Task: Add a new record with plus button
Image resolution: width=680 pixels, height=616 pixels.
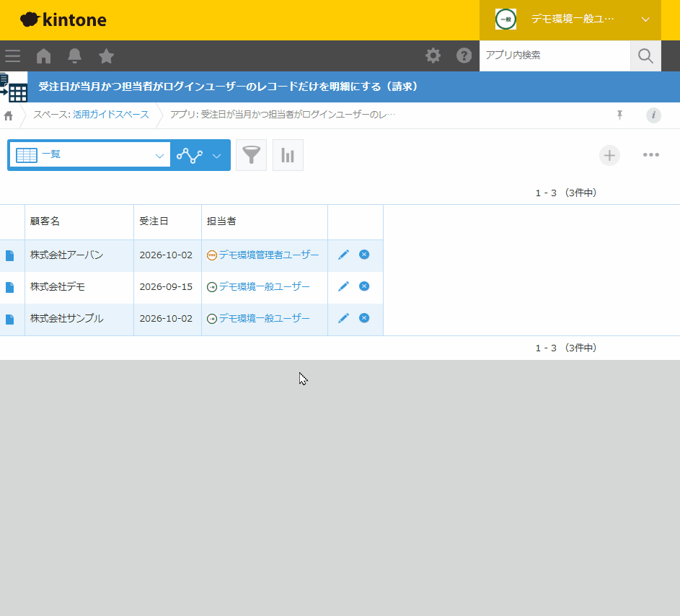Action: pos(609,155)
